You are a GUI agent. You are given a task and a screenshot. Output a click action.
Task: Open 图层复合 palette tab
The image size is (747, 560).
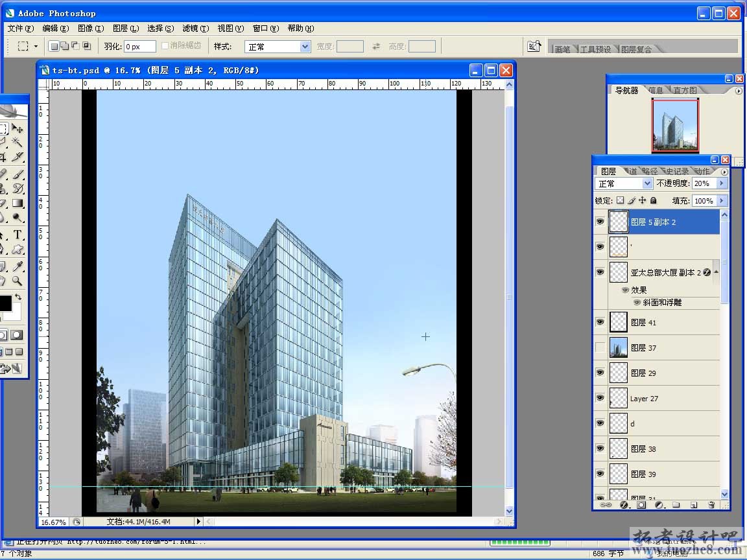coord(636,49)
